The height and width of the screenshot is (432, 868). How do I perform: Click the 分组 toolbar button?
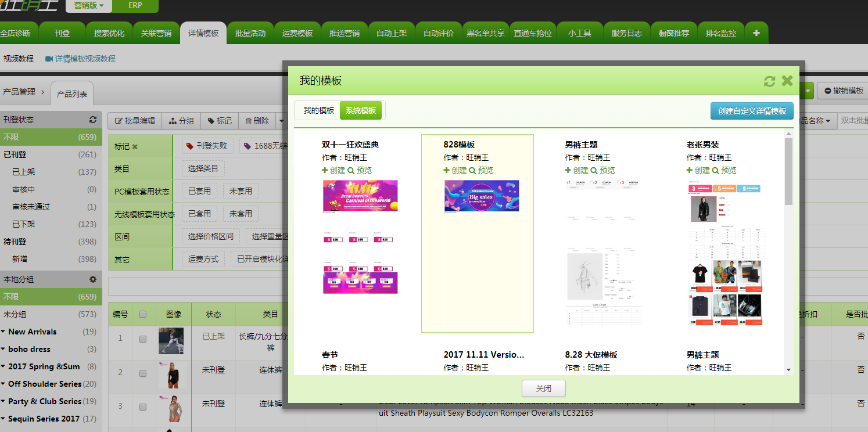pos(181,121)
